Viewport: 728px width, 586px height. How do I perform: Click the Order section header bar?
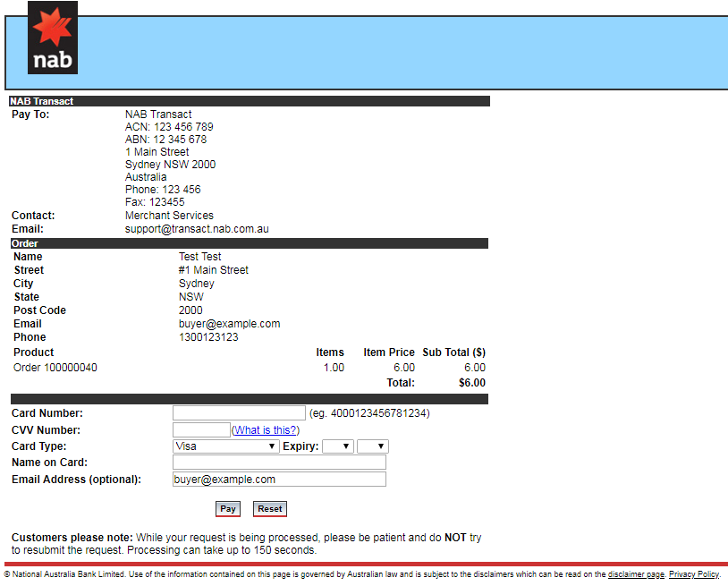(x=249, y=243)
